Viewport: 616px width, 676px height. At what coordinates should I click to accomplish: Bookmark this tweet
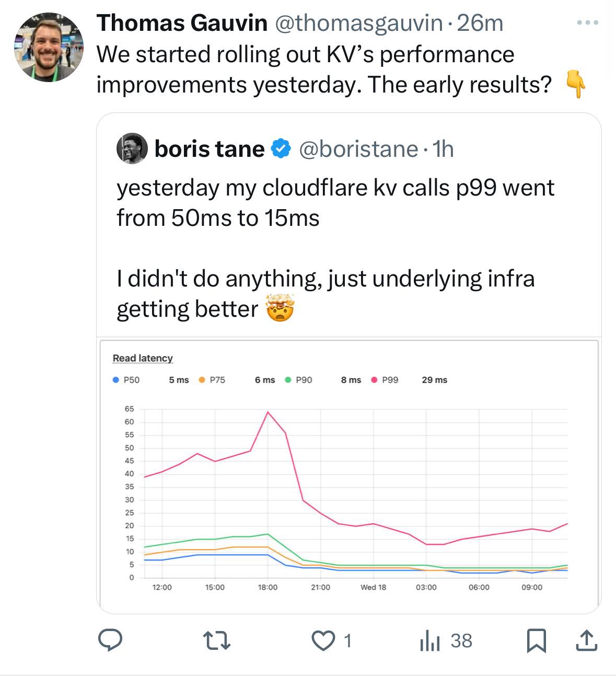[x=536, y=640]
